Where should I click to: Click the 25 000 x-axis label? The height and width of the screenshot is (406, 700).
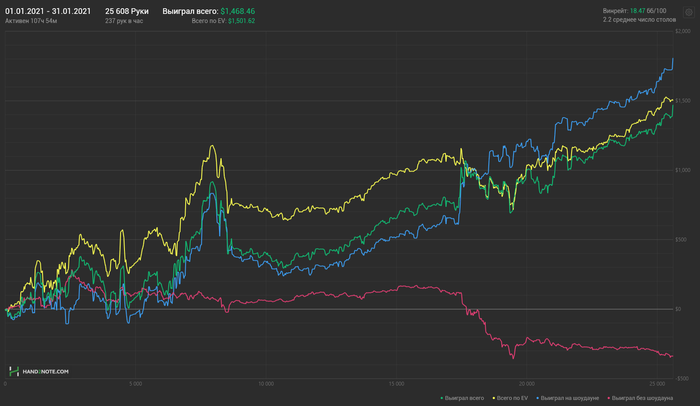tap(657, 384)
